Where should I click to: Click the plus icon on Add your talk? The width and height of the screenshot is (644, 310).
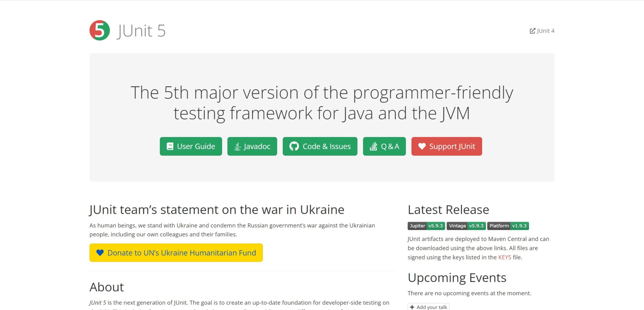[x=412, y=307]
